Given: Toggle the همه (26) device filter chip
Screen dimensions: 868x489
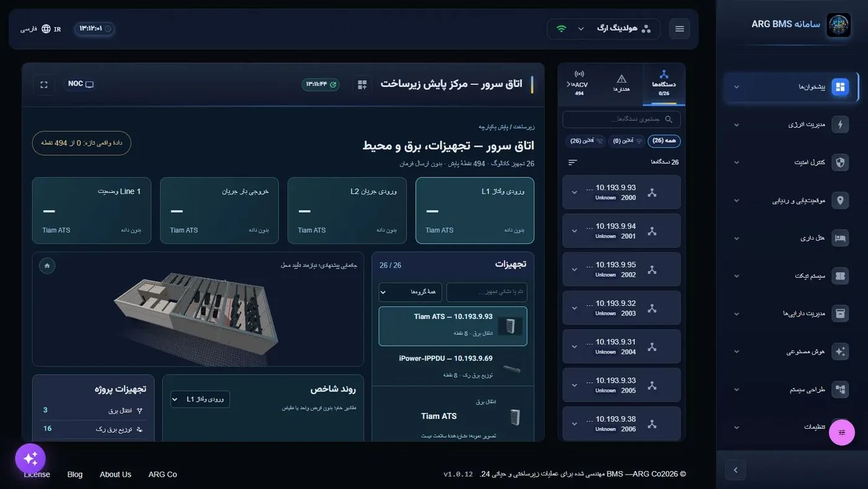Looking at the screenshot, I should (x=664, y=141).
